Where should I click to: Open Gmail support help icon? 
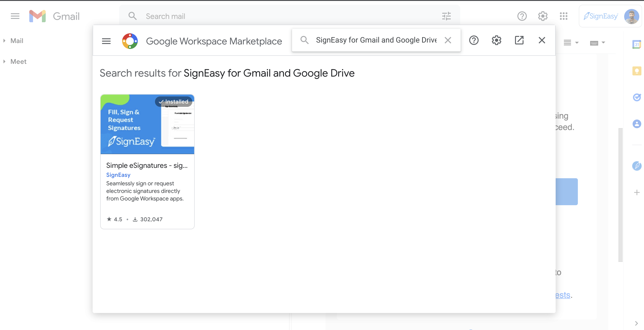pyautogui.click(x=522, y=16)
